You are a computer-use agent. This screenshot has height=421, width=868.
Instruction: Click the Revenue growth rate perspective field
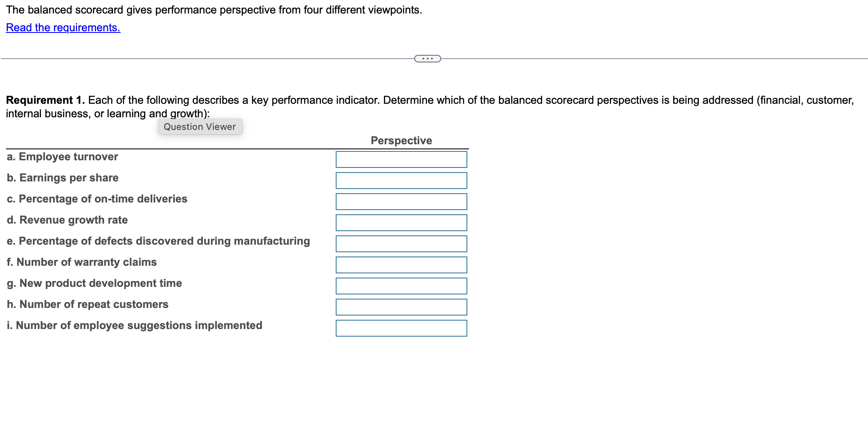[x=401, y=222]
